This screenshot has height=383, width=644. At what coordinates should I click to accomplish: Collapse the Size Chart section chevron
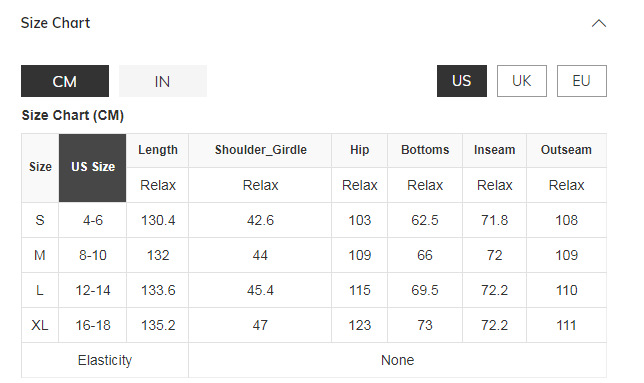(x=598, y=23)
